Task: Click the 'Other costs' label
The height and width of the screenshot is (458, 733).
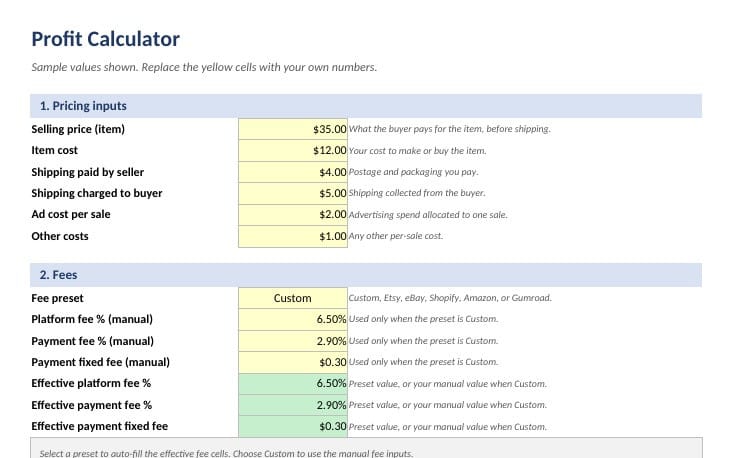Action: (x=60, y=236)
